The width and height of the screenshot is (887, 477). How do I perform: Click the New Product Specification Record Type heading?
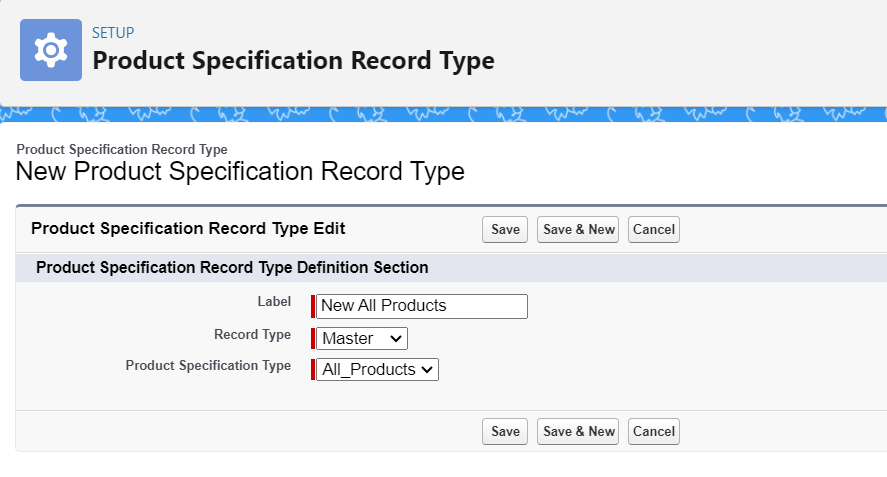pyautogui.click(x=240, y=171)
